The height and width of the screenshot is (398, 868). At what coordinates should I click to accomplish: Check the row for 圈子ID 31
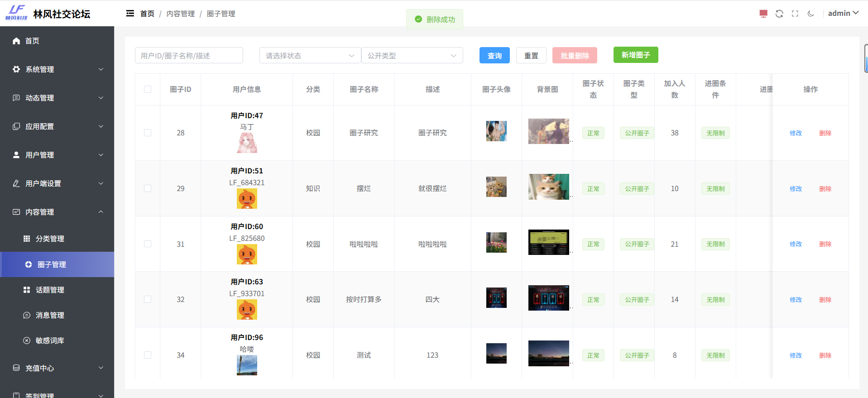(148, 244)
